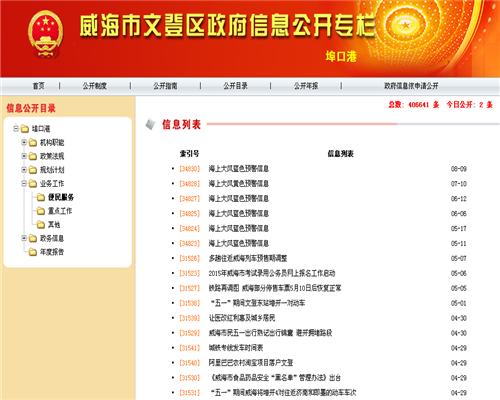Open the link 多趟往返威海列车预售期调整
The image size is (500, 400).
(x=248, y=258)
